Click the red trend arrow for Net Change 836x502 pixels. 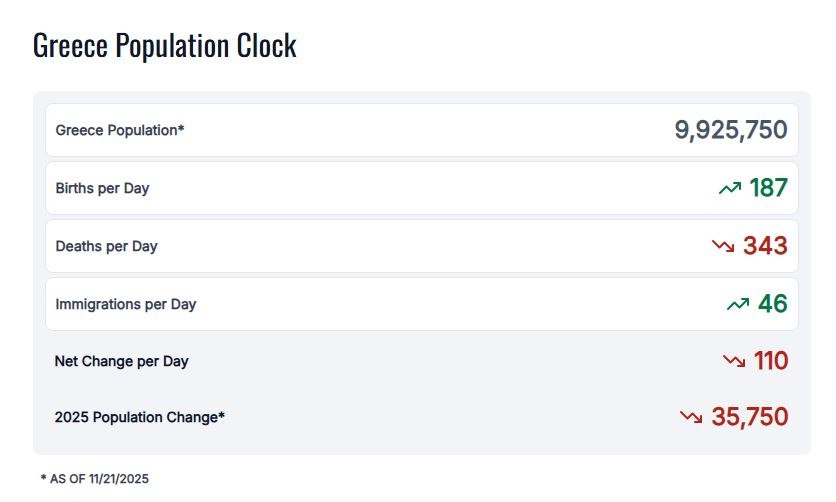tap(734, 361)
